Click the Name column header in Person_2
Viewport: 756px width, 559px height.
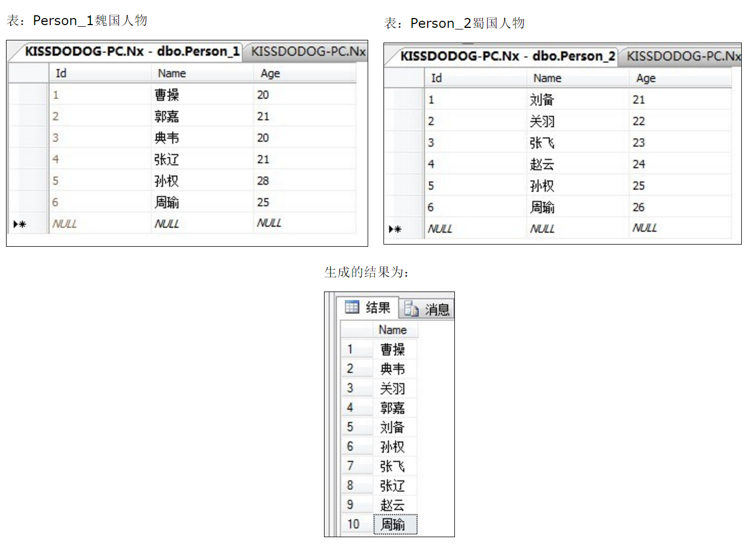tap(578, 78)
